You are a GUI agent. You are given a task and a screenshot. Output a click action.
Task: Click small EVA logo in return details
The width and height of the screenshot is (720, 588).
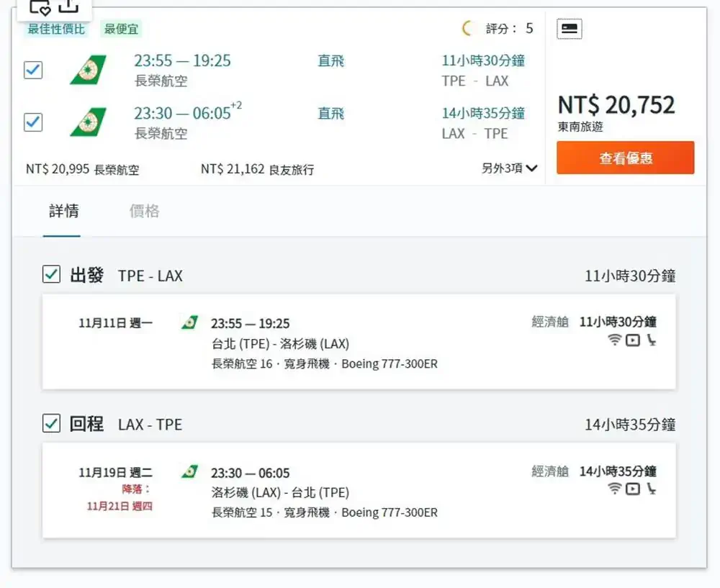(x=189, y=471)
